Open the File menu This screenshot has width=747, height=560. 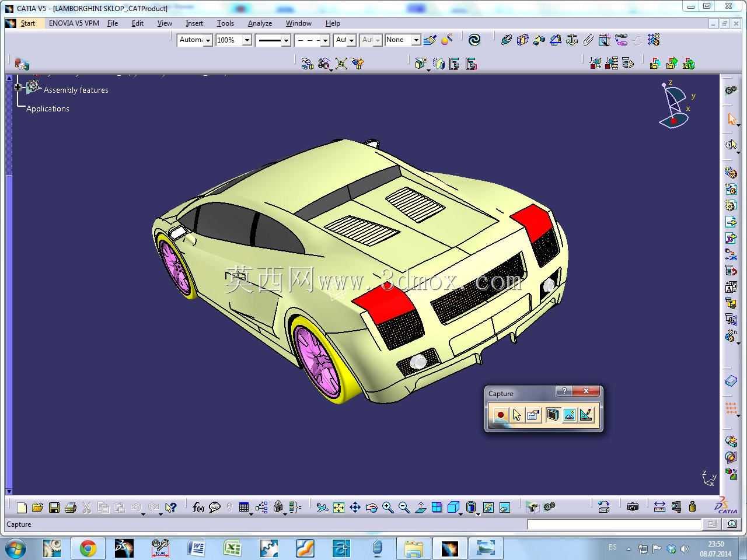(x=113, y=23)
